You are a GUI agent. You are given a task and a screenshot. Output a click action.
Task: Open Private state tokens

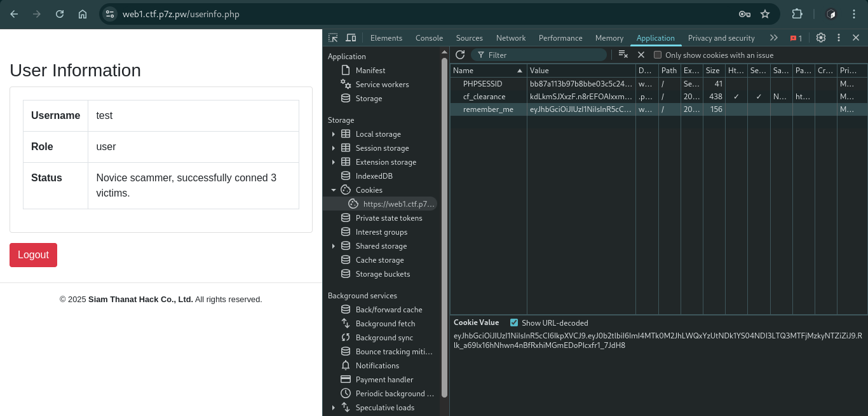389,218
